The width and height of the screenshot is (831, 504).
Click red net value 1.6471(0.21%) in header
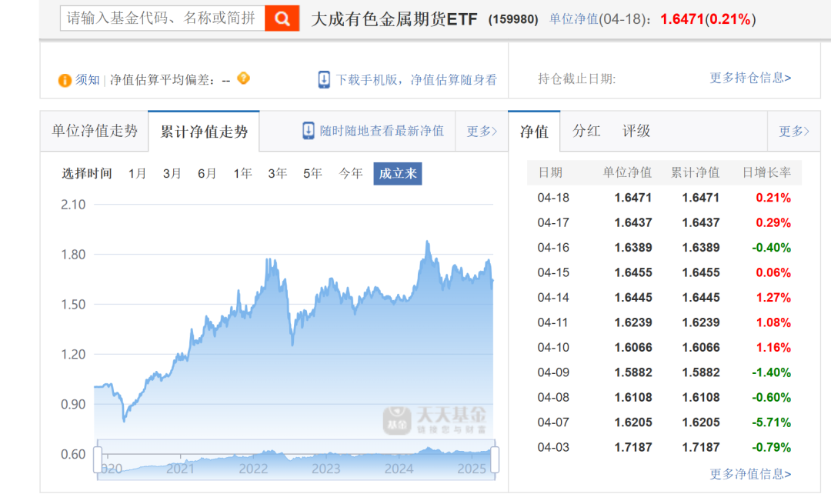tap(708, 19)
